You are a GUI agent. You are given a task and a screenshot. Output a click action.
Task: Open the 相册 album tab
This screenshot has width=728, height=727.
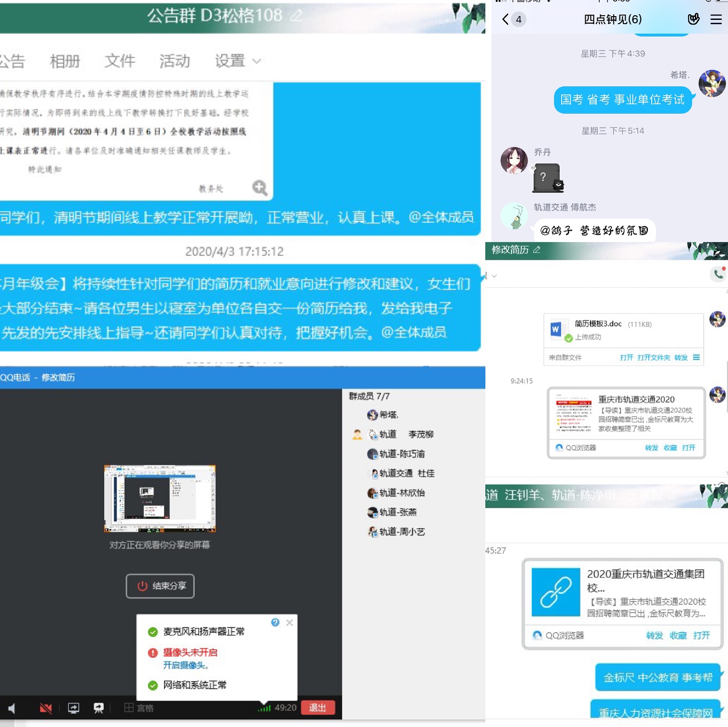click(65, 61)
